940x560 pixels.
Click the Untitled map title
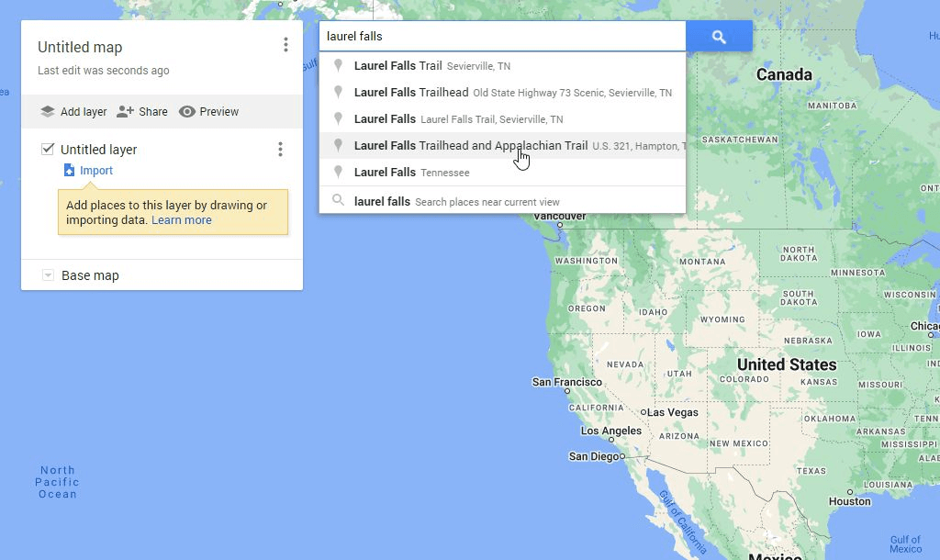[81, 47]
